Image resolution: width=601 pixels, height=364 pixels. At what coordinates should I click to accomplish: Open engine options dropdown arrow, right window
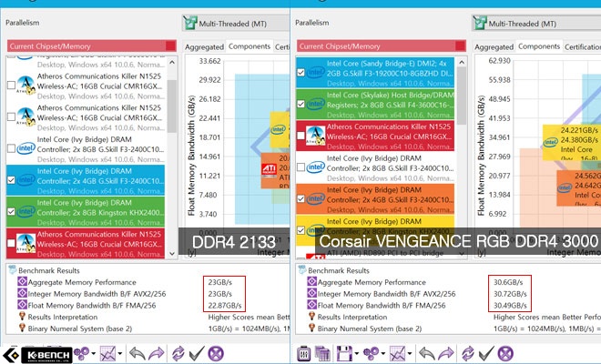coord(382,354)
